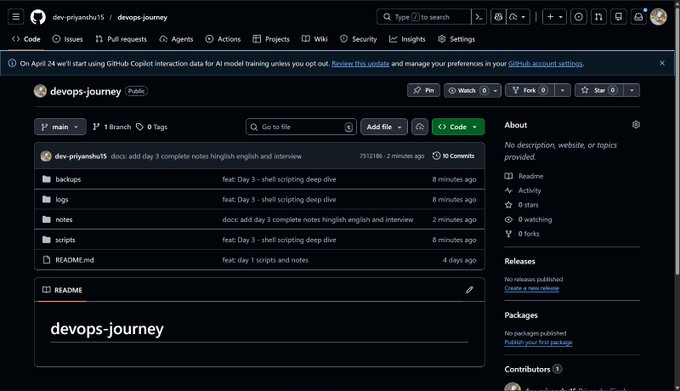View the 0 watching link
Image resolution: width=680 pixels, height=391 pixels.
[528, 219]
